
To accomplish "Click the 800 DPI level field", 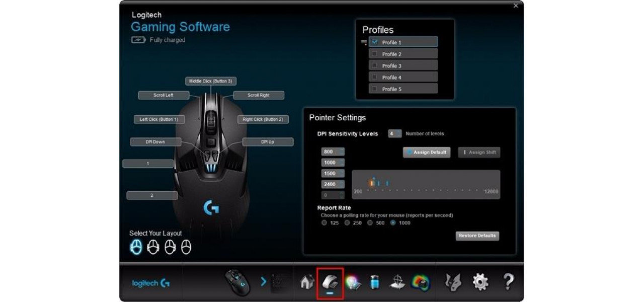I will (333, 152).
